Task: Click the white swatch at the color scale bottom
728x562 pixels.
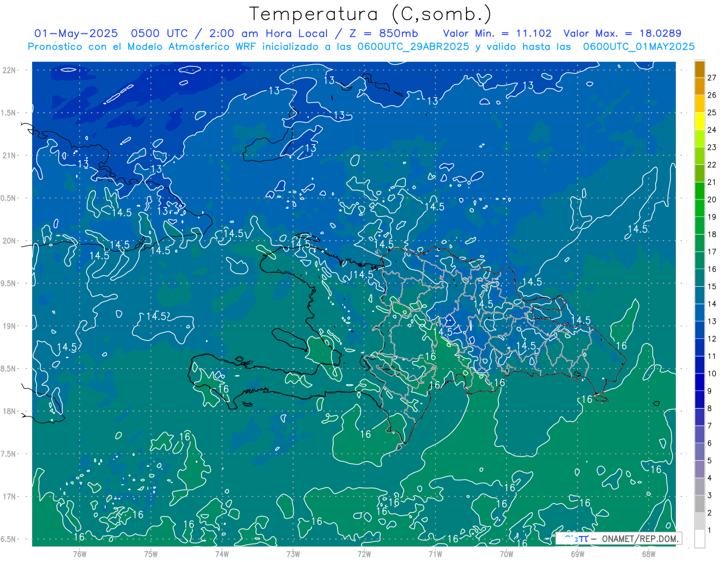Action: (x=699, y=539)
